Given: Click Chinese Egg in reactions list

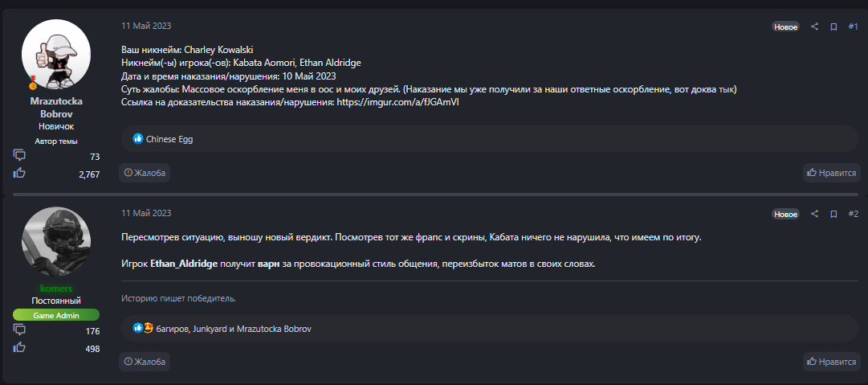Looking at the screenshot, I should pos(169,139).
